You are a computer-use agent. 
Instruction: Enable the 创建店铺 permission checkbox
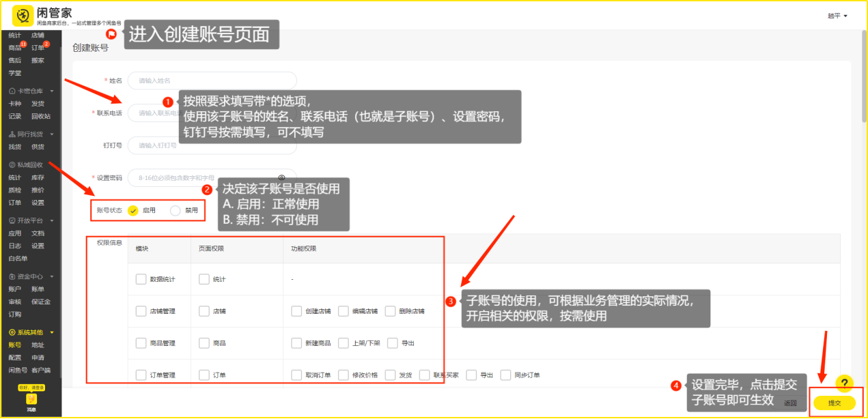click(296, 311)
